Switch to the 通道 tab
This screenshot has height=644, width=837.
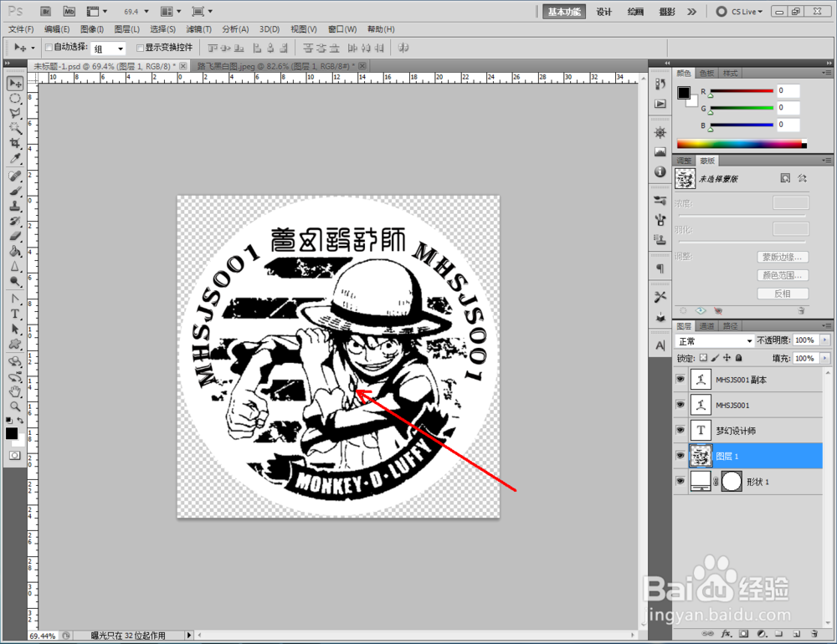point(706,326)
